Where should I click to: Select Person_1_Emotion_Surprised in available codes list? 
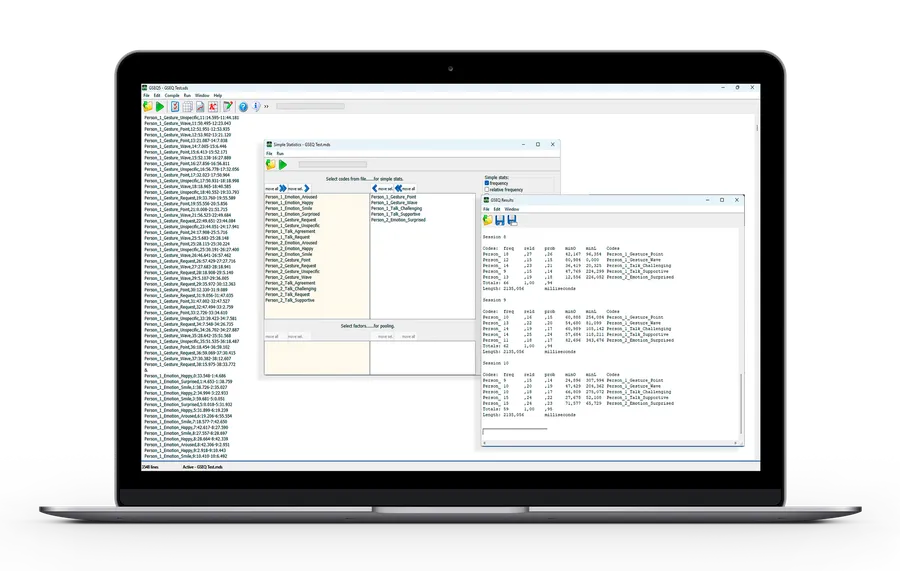(293, 214)
